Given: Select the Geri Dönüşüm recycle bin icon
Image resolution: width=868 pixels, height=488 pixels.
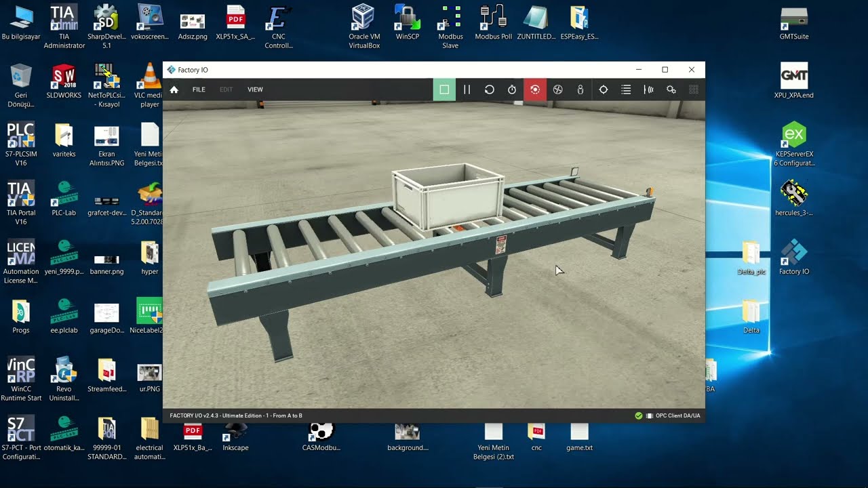Looking at the screenshot, I should [21, 85].
